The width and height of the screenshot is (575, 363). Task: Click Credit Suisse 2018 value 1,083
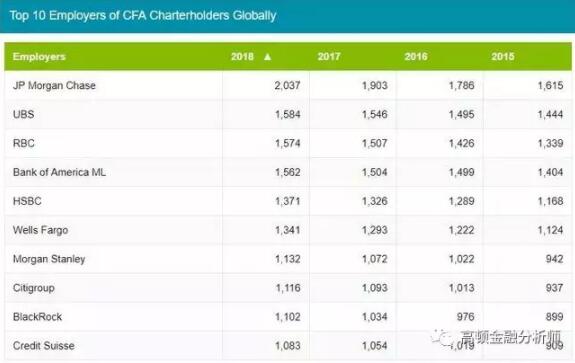point(288,346)
